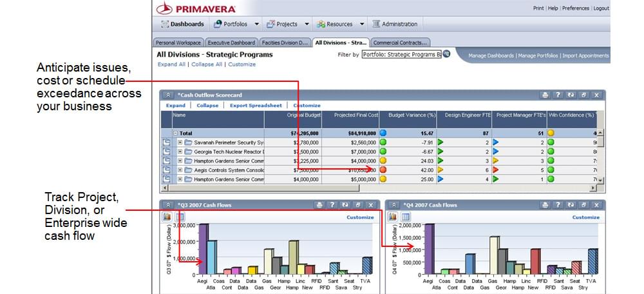Maximize the Q3 2007 Cash Flows portlet
The image size is (644, 294).
tap(357, 205)
